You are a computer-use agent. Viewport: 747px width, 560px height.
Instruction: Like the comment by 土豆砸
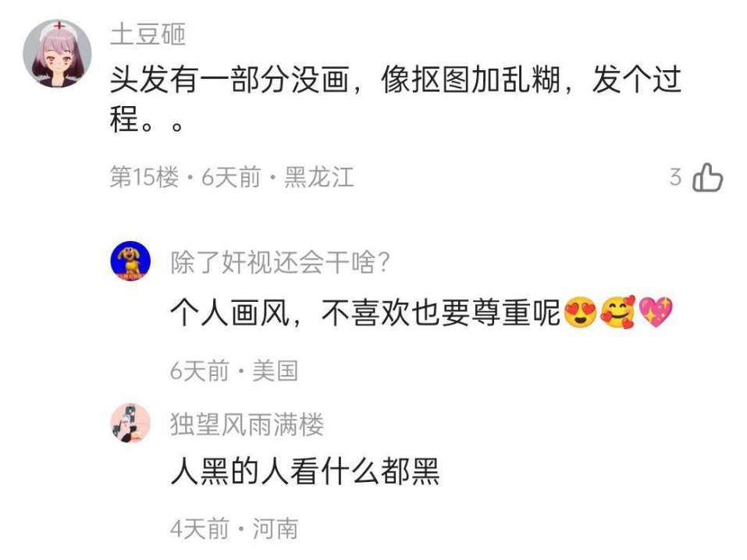(x=707, y=178)
